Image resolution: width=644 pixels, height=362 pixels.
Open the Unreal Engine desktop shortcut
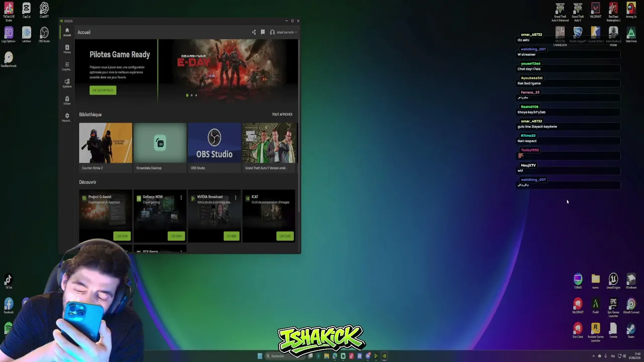613,281
